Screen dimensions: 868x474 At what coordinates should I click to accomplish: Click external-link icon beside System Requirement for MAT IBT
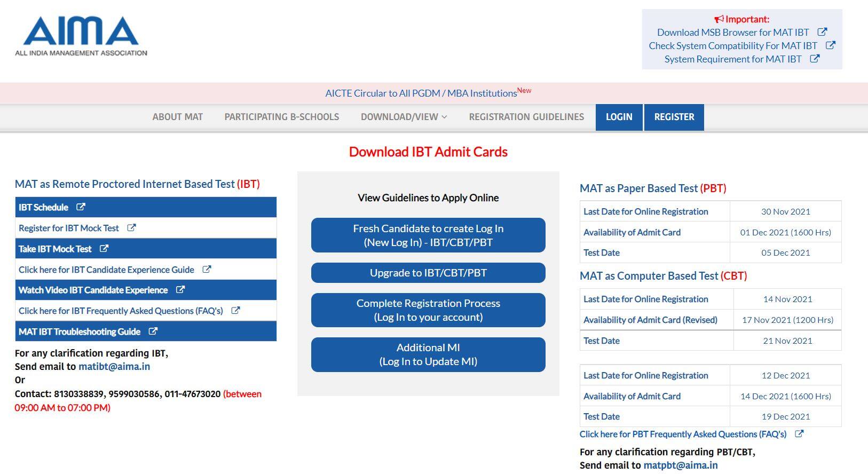point(815,59)
